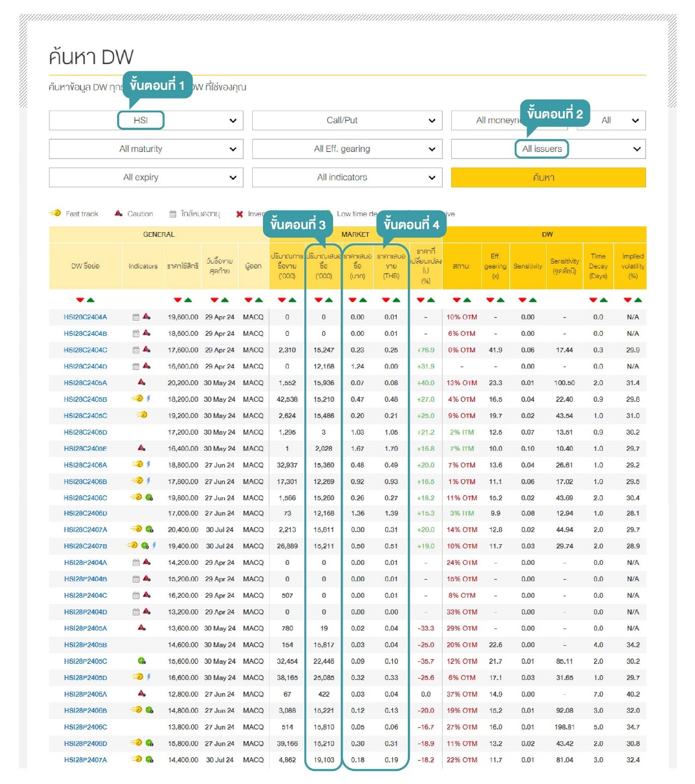Click the calendar icon in HSI28P2404C row

tap(136, 596)
